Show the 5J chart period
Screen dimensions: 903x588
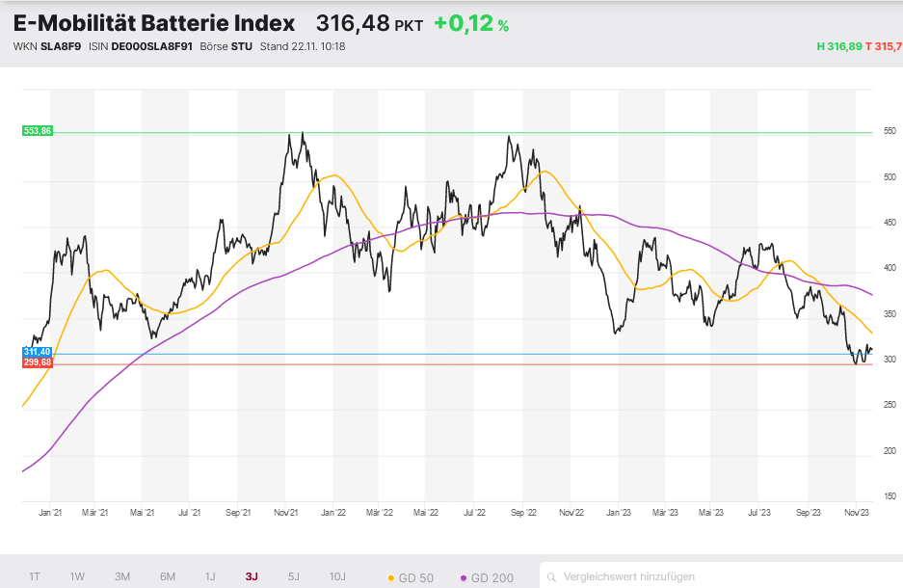(294, 576)
